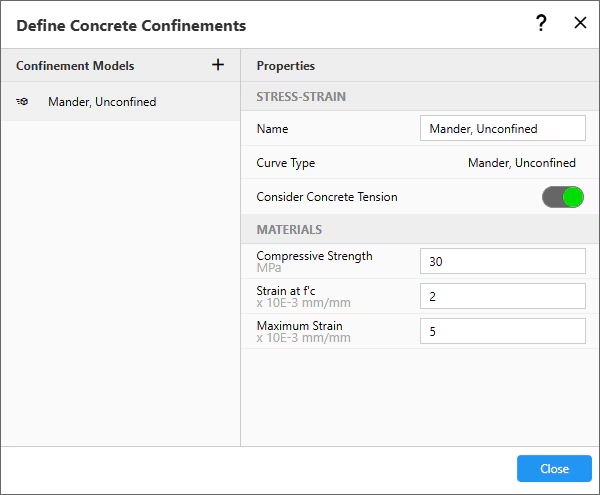Click the Maximum Strain input field
The width and height of the screenshot is (600, 495).
pos(502,331)
